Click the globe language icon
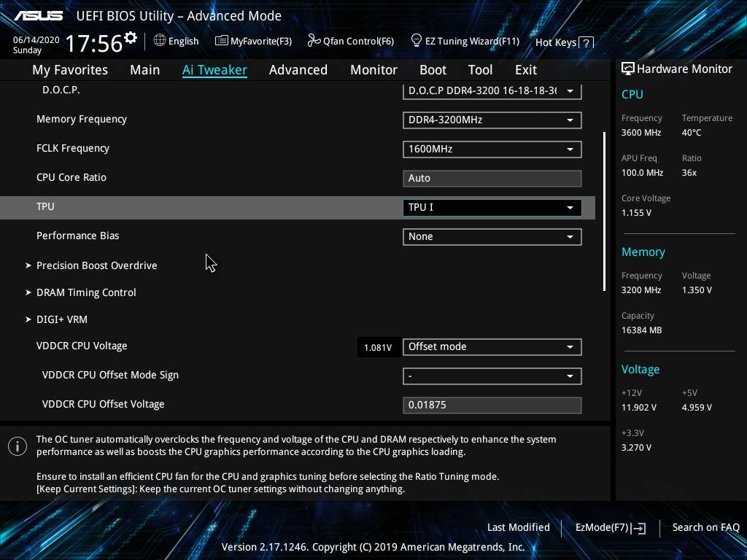 tap(160, 41)
